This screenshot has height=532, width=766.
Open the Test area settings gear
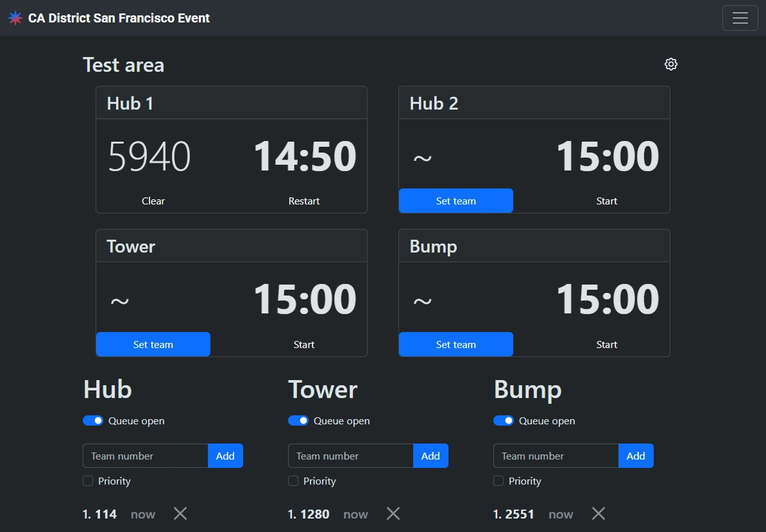[x=671, y=64]
